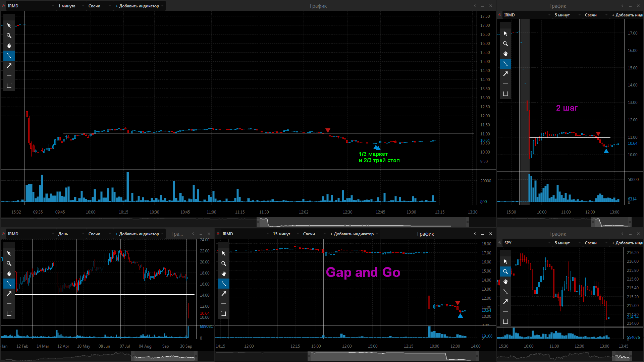Open '+ Добавить индикатор' in daily IRMD chart
This screenshot has height=362, width=644.
[x=139, y=234]
